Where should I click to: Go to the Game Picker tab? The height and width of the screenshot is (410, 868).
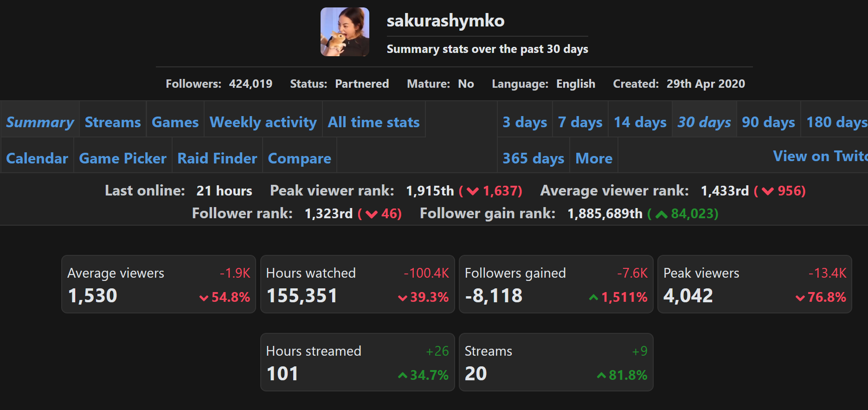tap(123, 158)
